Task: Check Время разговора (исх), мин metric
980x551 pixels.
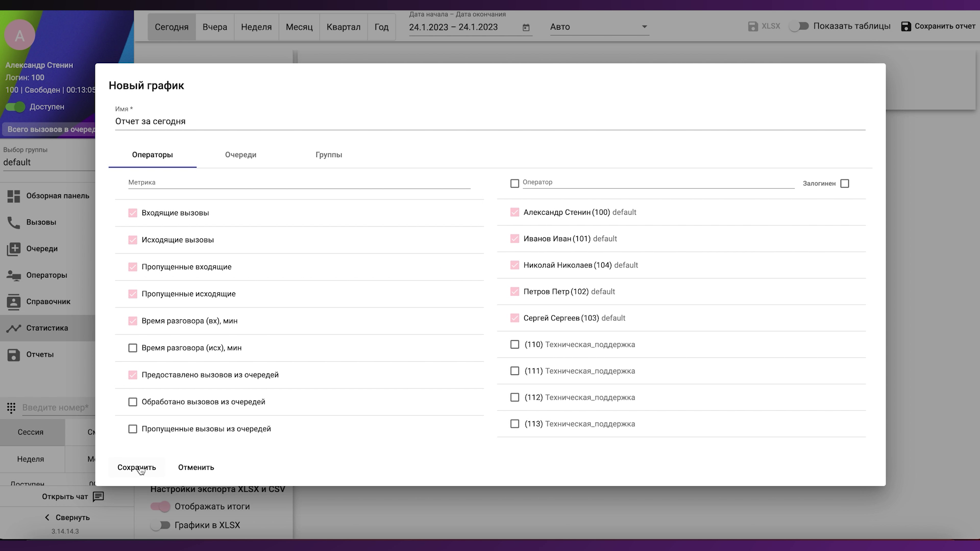Action: pos(133,348)
